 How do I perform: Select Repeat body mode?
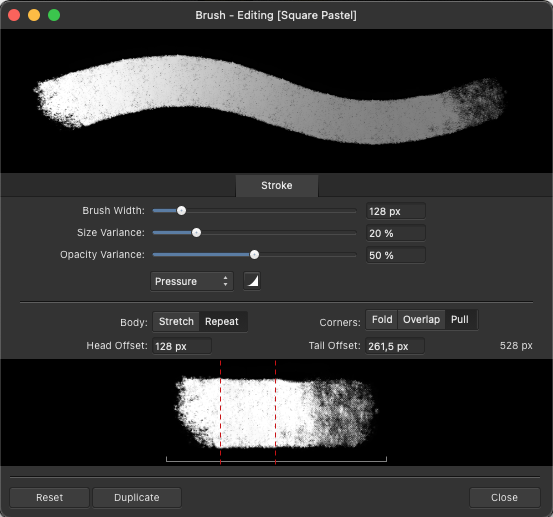(x=222, y=322)
